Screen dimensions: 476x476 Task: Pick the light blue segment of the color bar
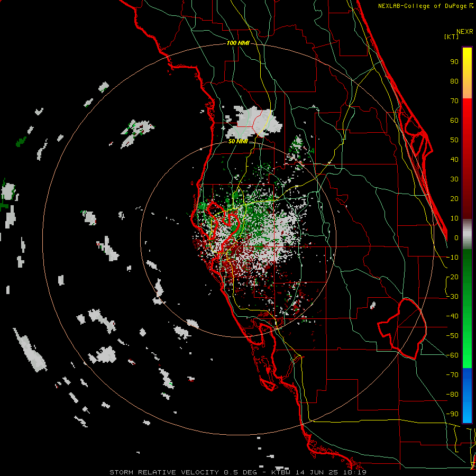click(x=467, y=411)
